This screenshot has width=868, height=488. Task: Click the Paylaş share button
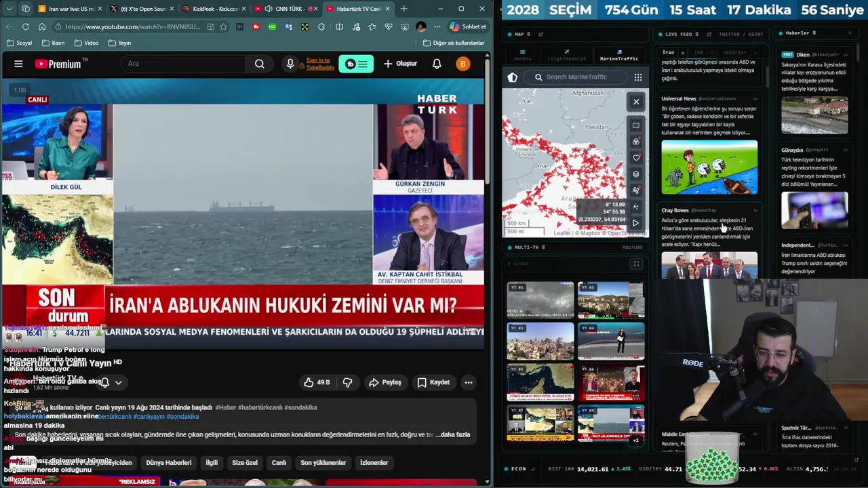385,382
